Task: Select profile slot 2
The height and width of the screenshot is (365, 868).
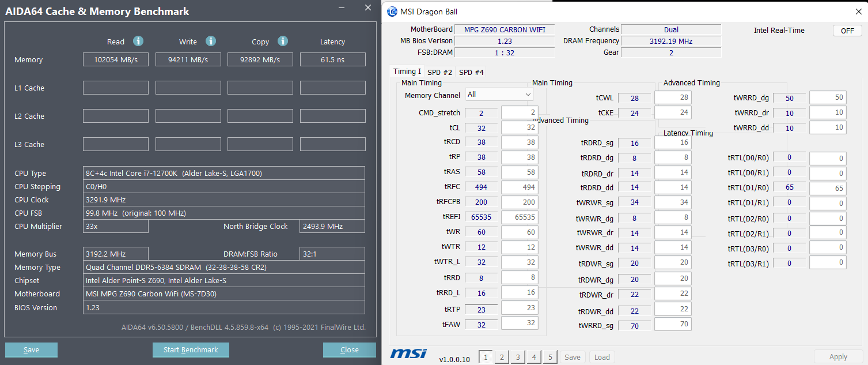Action: (x=502, y=357)
